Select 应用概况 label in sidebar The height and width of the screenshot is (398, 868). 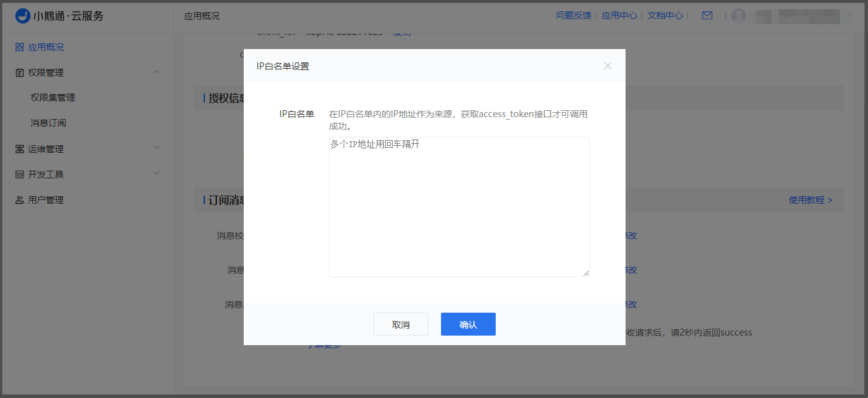(x=46, y=47)
